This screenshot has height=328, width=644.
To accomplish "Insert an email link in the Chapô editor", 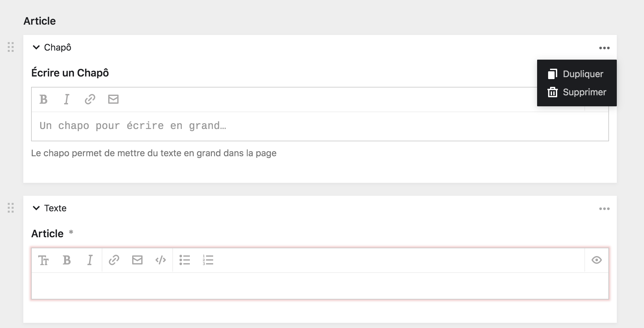I will click(x=113, y=99).
